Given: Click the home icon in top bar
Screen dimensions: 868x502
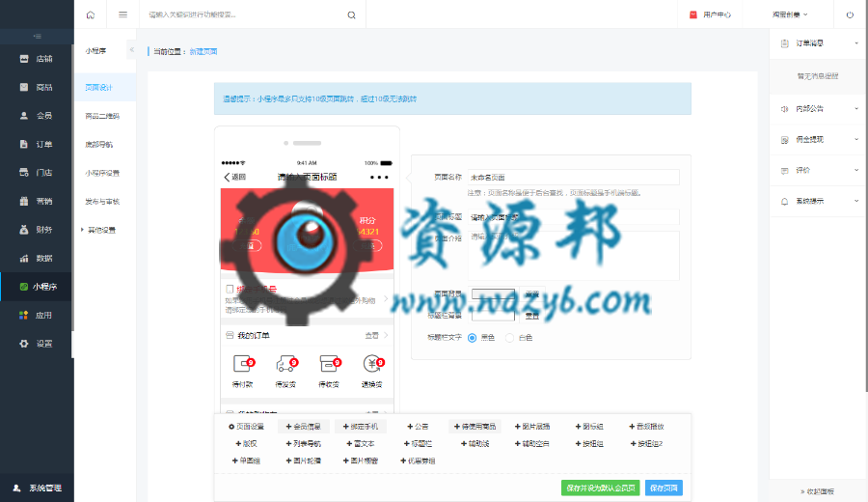Looking at the screenshot, I should pyautogui.click(x=91, y=14).
